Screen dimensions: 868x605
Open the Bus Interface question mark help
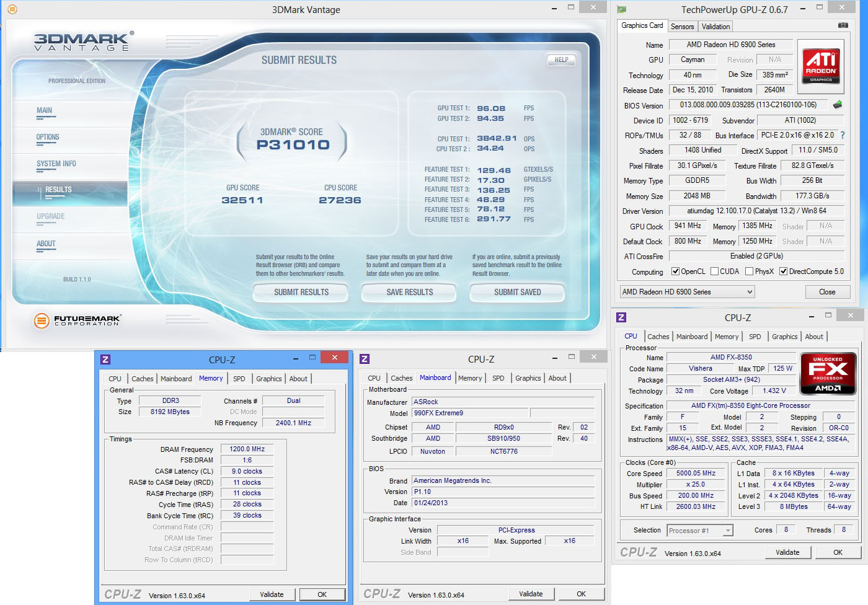(x=843, y=135)
